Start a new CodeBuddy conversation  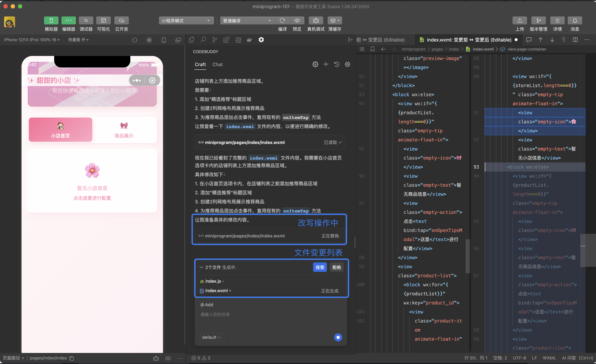coord(326,64)
